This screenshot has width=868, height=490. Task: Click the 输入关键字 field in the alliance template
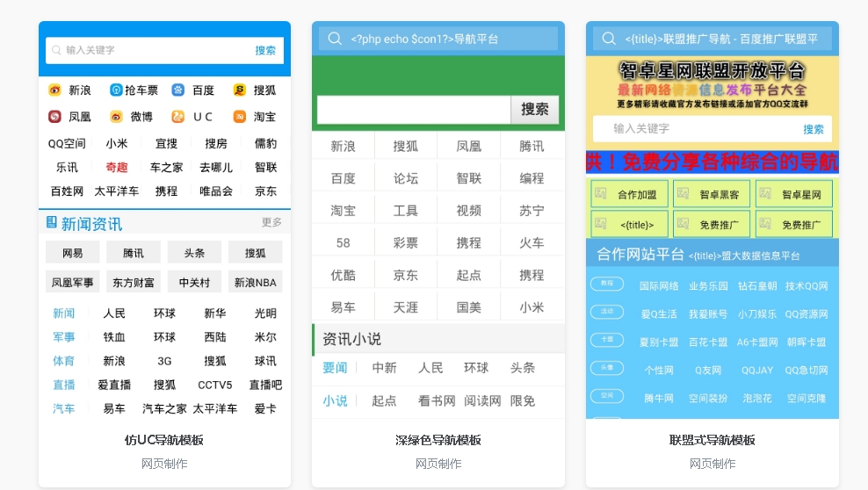pos(694,128)
